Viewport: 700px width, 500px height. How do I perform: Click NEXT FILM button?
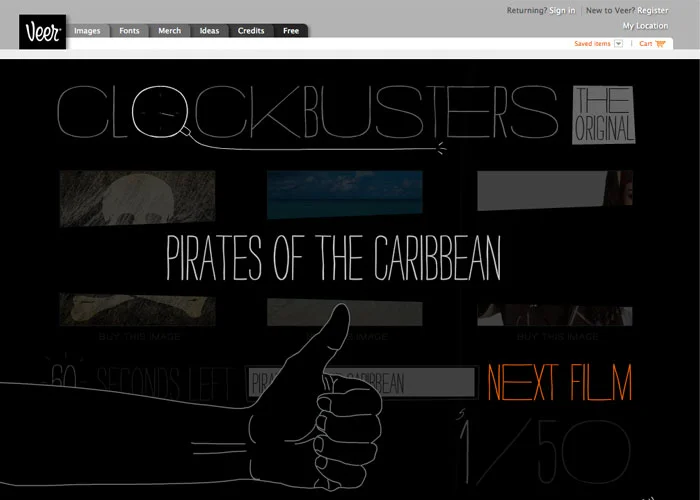coord(560,382)
